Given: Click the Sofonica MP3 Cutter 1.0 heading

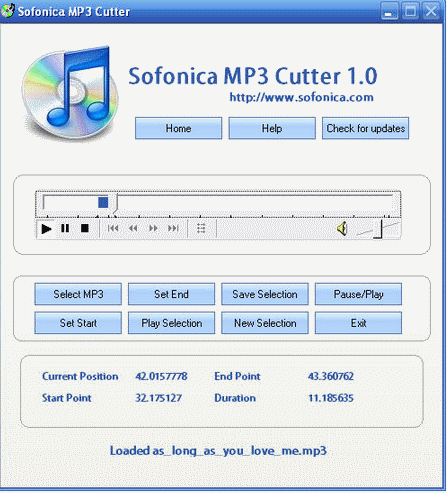Looking at the screenshot, I should tap(253, 76).
